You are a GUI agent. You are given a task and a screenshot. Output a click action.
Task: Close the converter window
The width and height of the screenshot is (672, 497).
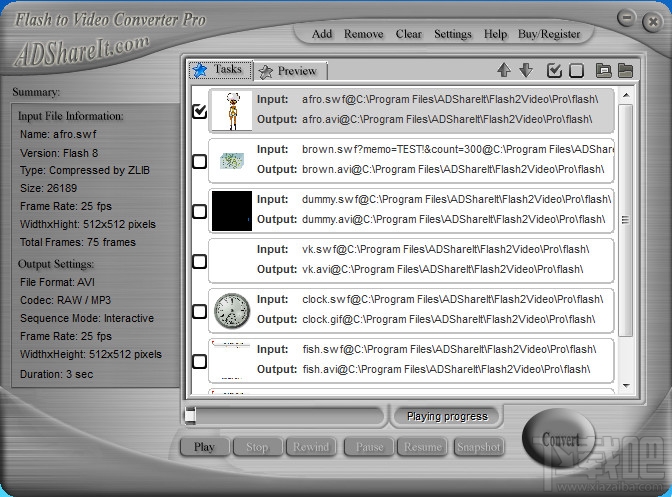653,21
